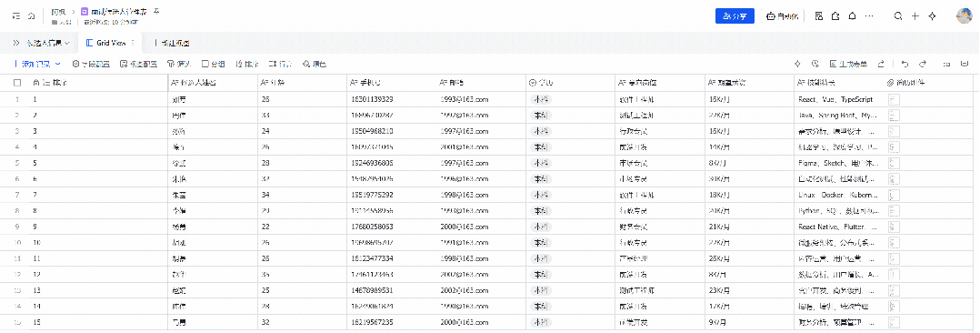Click salary cell 18K/月 in row 7

[x=749, y=195]
